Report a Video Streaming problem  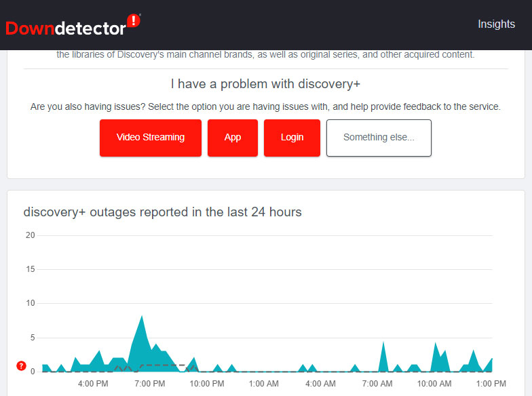point(151,138)
